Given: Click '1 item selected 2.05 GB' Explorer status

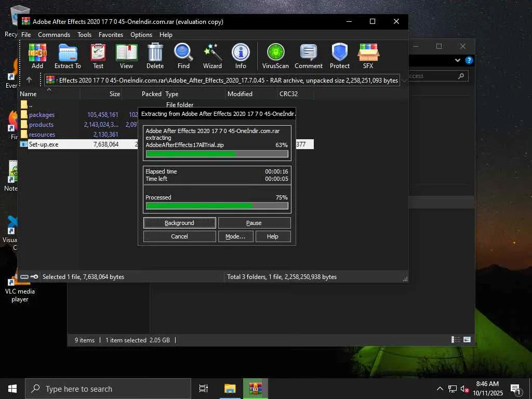Looking at the screenshot, I should pos(137,340).
